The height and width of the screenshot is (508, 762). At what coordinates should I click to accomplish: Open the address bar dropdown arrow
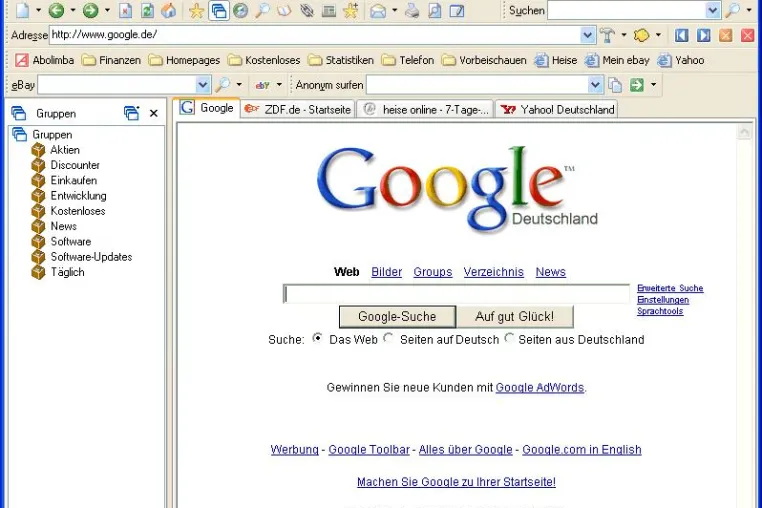coord(588,35)
